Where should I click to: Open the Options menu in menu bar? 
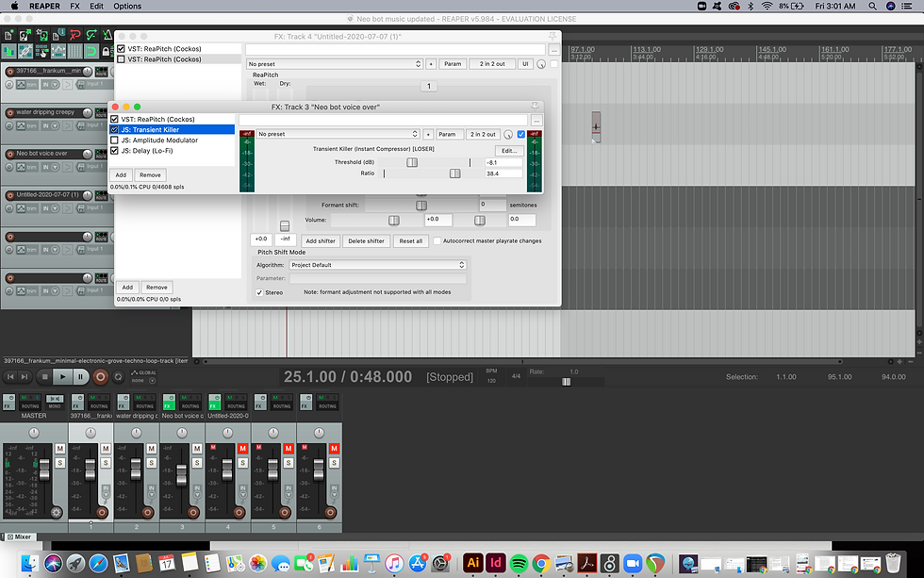[127, 6]
